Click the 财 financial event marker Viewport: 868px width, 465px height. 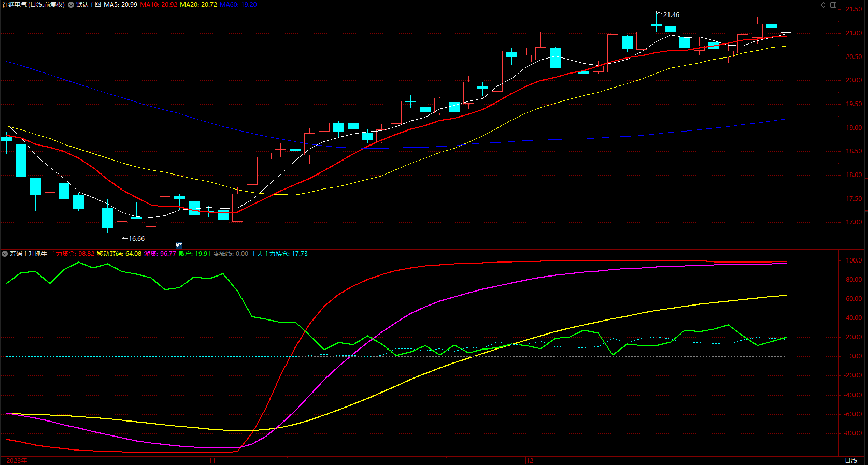179,245
